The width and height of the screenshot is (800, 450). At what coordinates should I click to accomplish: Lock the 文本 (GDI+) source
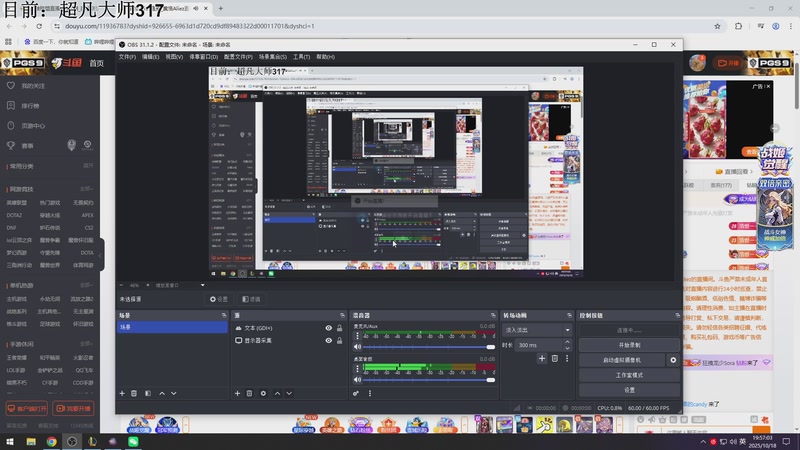coord(339,328)
